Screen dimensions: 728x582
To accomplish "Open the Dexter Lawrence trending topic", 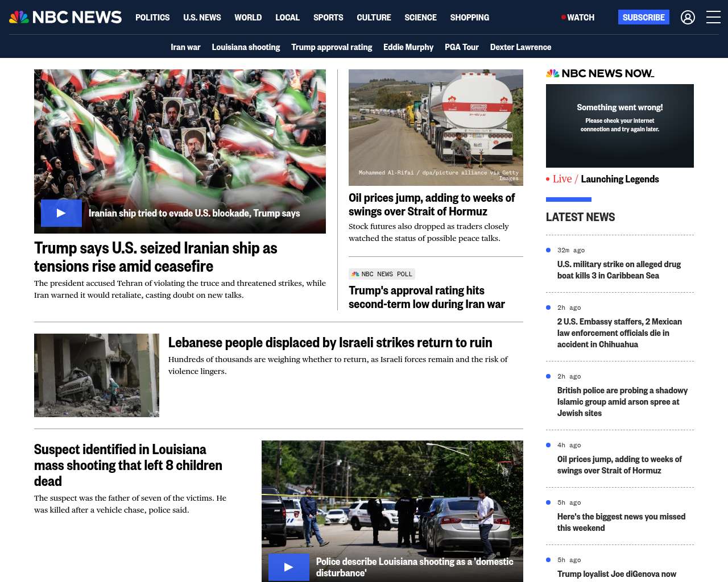I will 520,47.
